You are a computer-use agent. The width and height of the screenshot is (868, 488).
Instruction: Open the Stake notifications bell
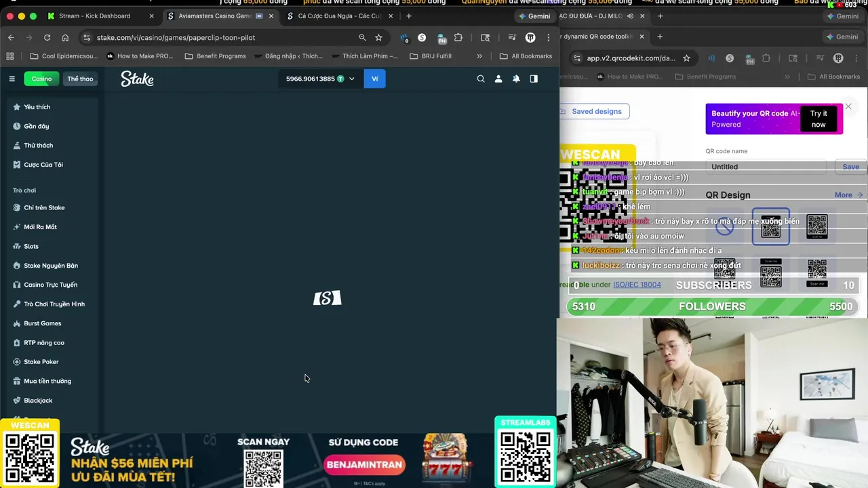click(x=516, y=79)
